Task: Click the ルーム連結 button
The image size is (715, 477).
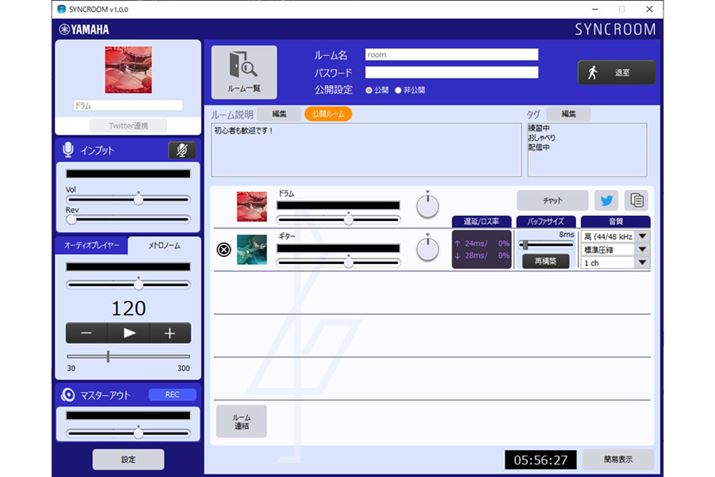Action: 241,421
